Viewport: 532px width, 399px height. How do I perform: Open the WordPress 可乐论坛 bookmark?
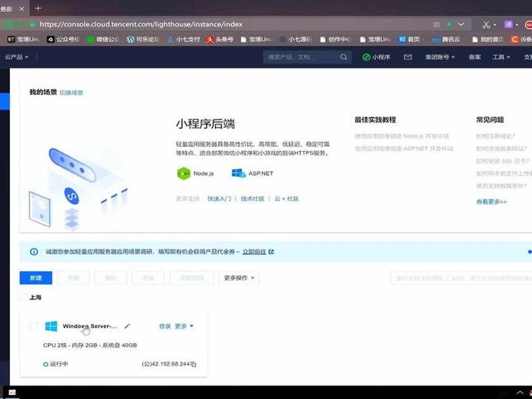tap(143, 39)
